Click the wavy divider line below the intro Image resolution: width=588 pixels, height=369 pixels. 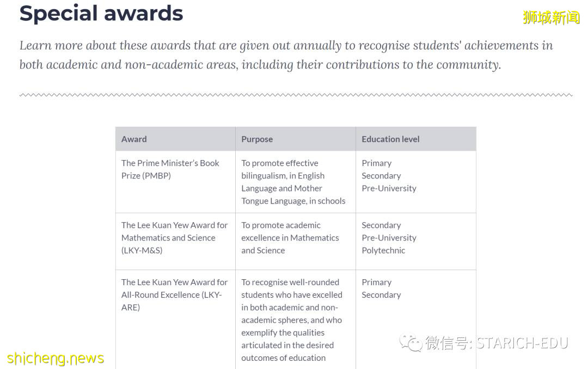click(296, 95)
